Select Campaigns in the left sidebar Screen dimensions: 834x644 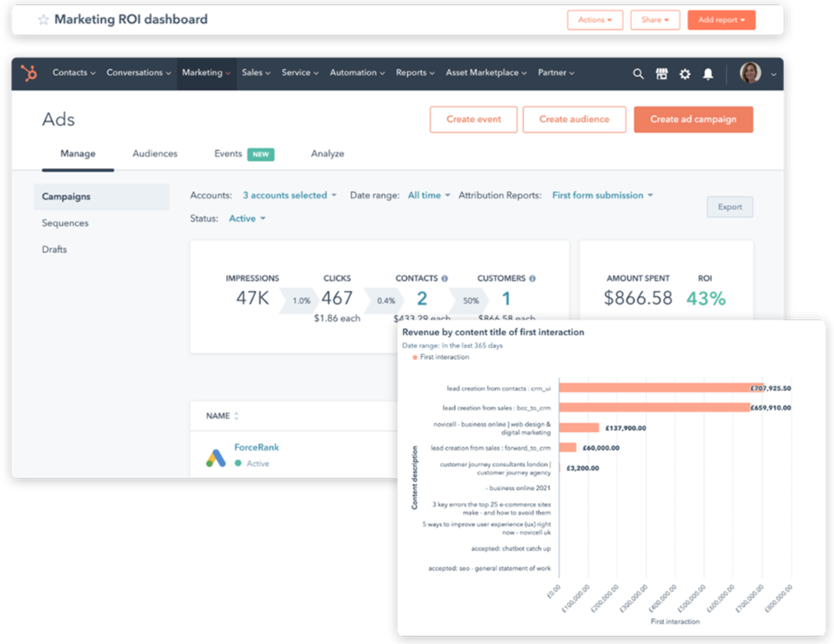[x=102, y=197]
